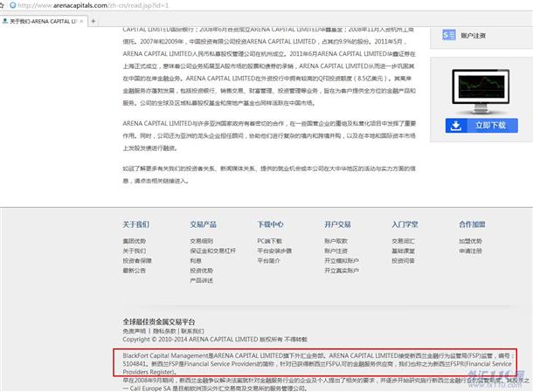
Task: Click the arenacapitals.com address bar
Action: click(93, 5)
